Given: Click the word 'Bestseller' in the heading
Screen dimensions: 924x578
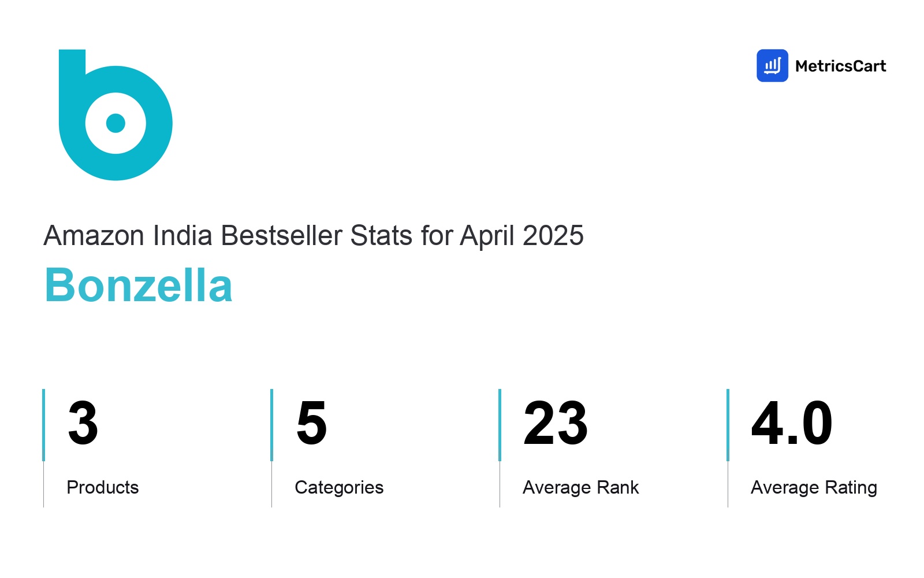Looking at the screenshot, I should pos(282,235).
